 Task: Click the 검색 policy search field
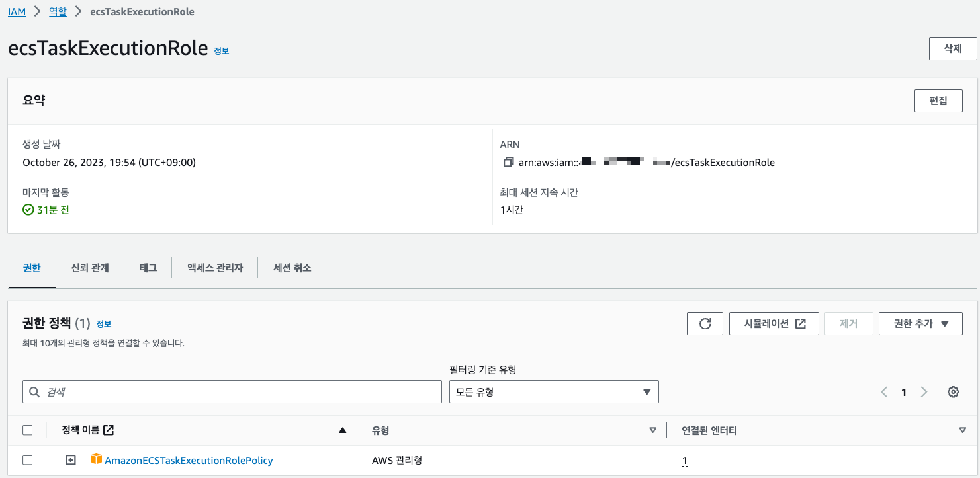click(x=232, y=392)
